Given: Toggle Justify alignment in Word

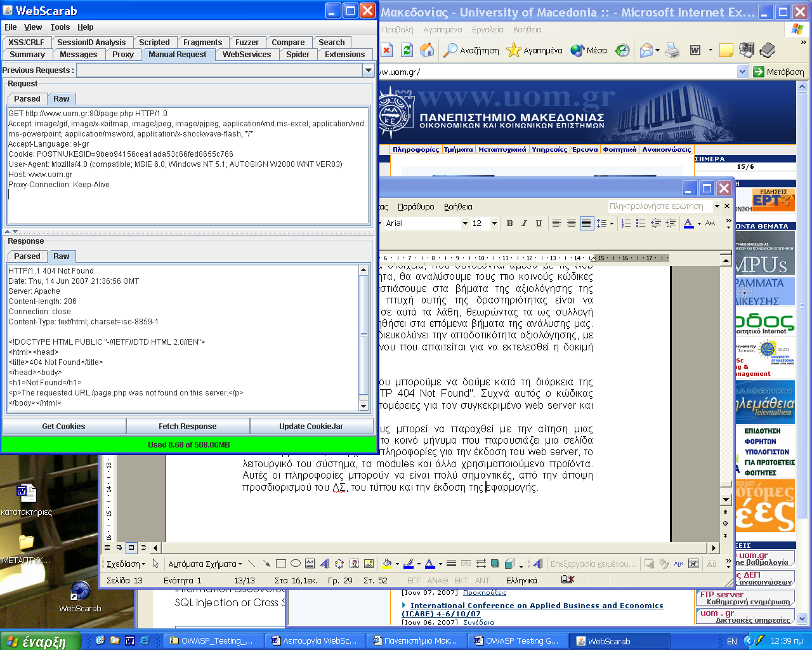Looking at the screenshot, I should coord(586,223).
